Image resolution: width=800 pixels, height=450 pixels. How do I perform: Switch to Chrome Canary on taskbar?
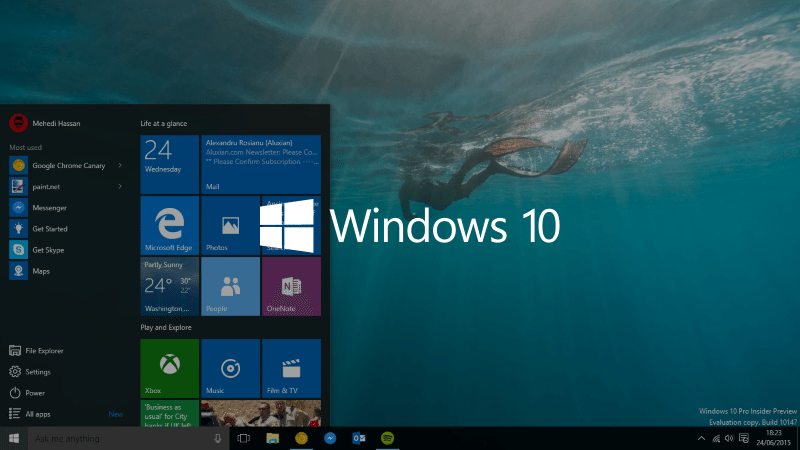[302, 438]
